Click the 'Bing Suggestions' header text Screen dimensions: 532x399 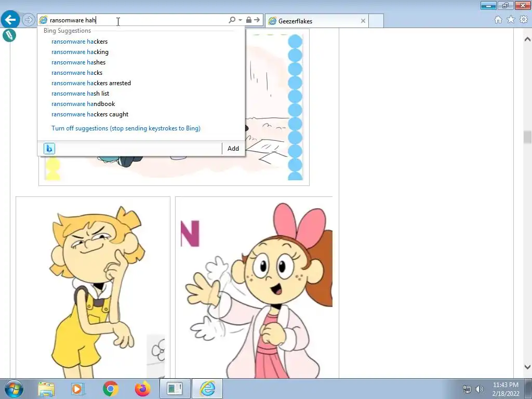(x=67, y=31)
